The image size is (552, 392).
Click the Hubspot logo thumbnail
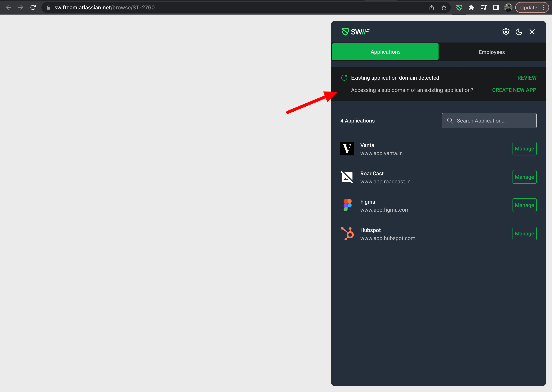[x=347, y=233]
